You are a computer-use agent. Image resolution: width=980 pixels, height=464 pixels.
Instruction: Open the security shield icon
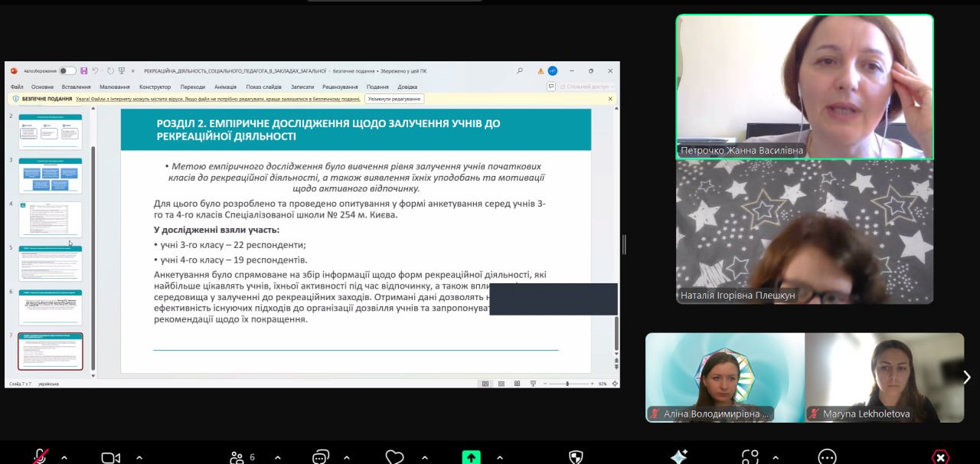(577, 458)
